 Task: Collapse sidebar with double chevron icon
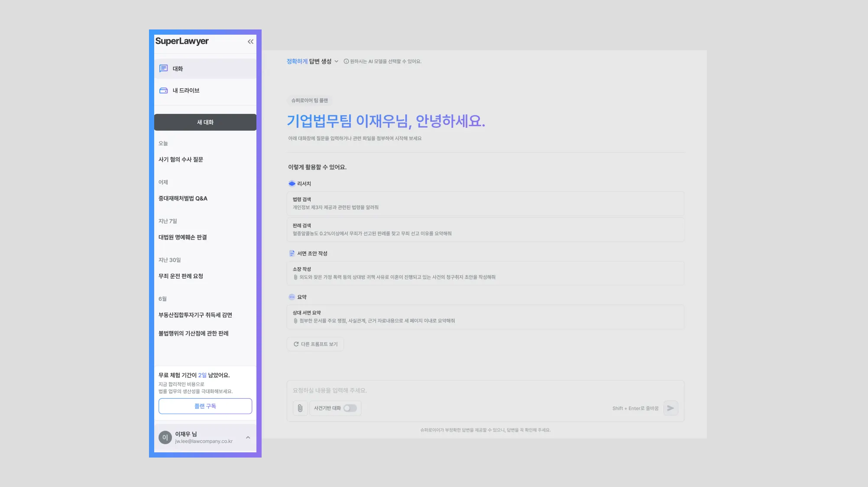coord(250,42)
